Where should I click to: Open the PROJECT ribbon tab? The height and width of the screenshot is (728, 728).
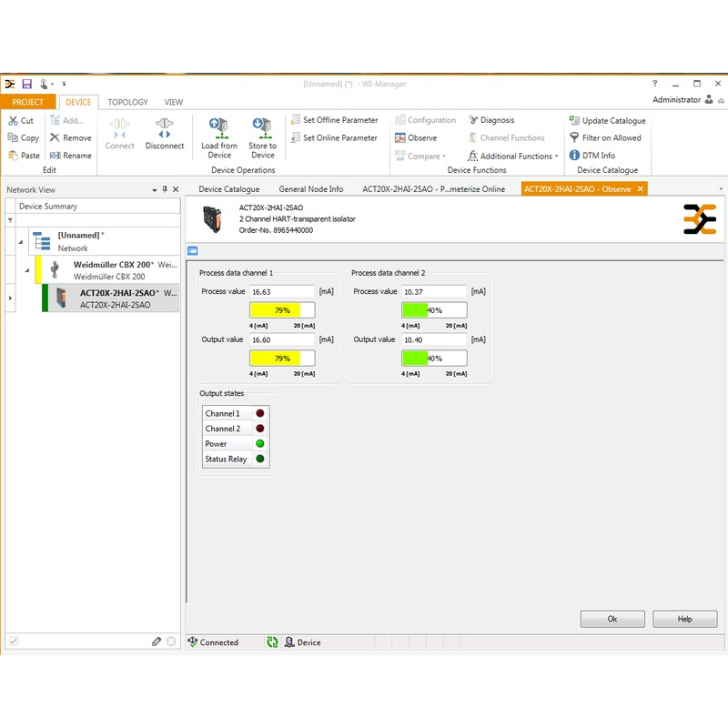(x=28, y=102)
